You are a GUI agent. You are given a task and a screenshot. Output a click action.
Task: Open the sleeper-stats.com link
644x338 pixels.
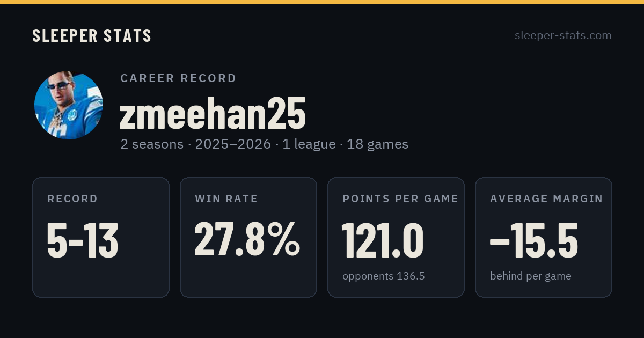click(563, 35)
